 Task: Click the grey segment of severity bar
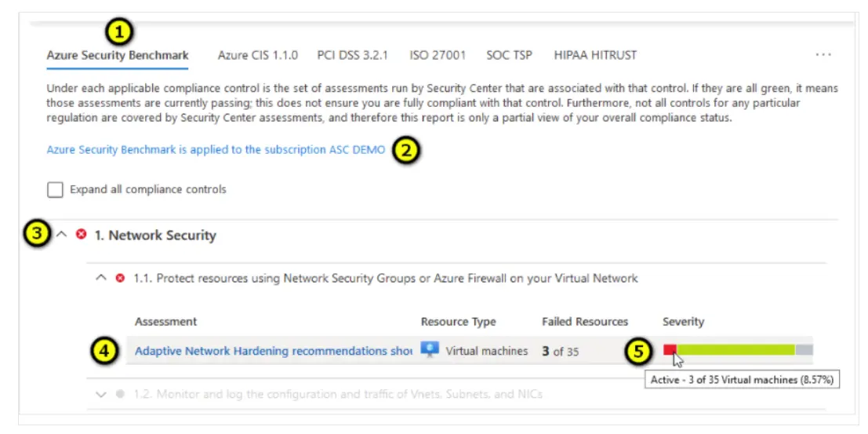(804, 350)
